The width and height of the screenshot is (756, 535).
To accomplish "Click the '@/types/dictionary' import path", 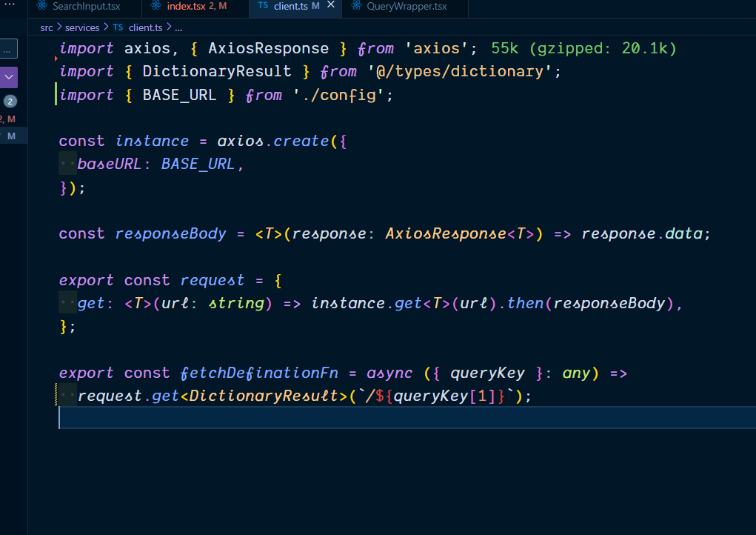I will coord(460,71).
